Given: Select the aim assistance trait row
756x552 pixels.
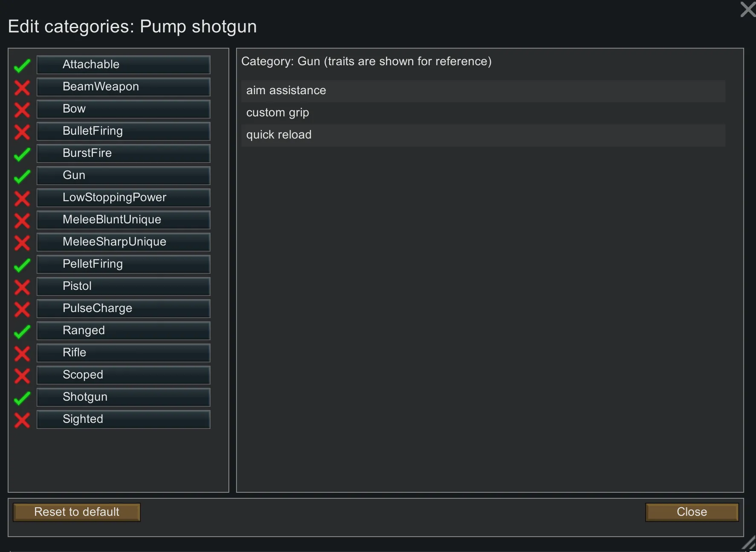Looking at the screenshot, I should pyautogui.click(x=483, y=91).
